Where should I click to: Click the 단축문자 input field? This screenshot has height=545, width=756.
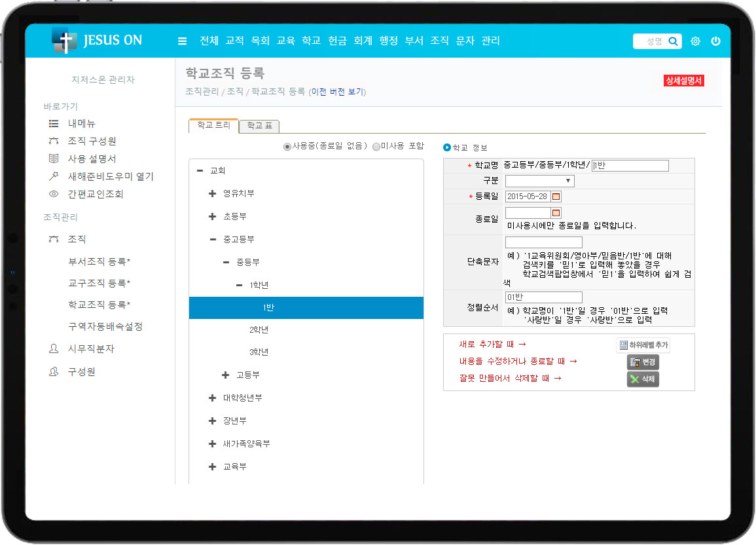coord(543,242)
